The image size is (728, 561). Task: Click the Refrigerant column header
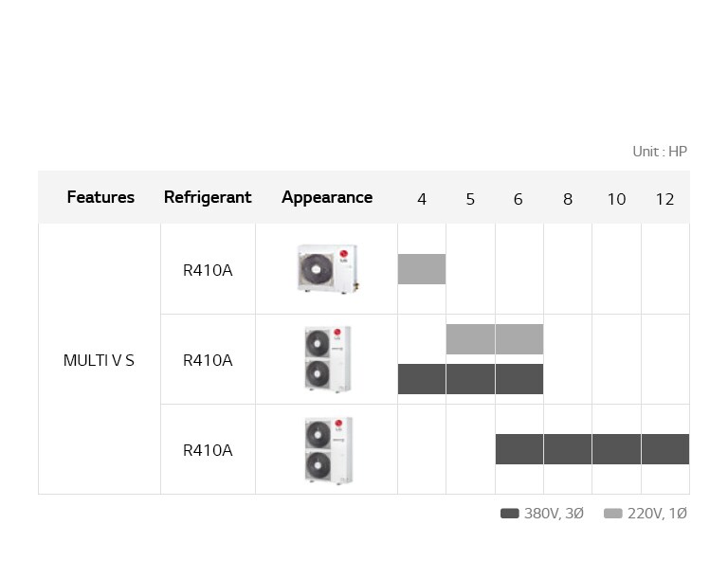[208, 197]
